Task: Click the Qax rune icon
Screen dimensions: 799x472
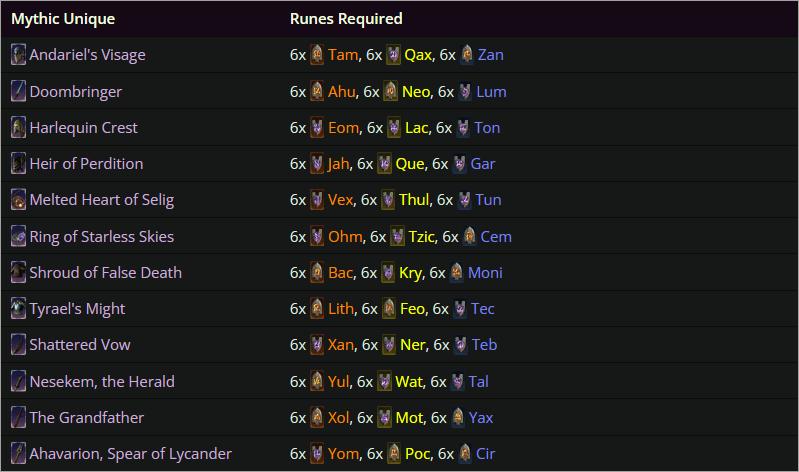Action: pyautogui.click(x=393, y=55)
